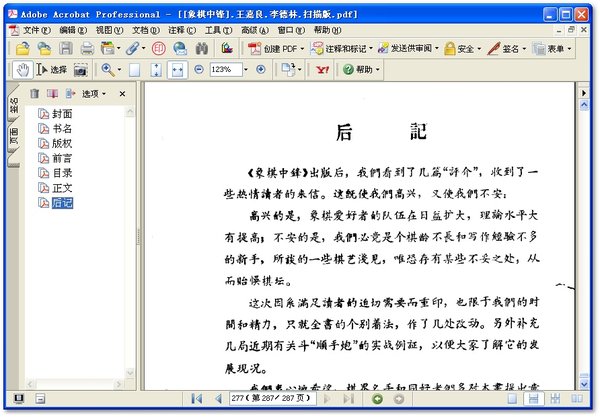600x417 pixels.
Task: Open the zoom percentage dropdown arrow
Action: pyautogui.click(x=246, y=70)
